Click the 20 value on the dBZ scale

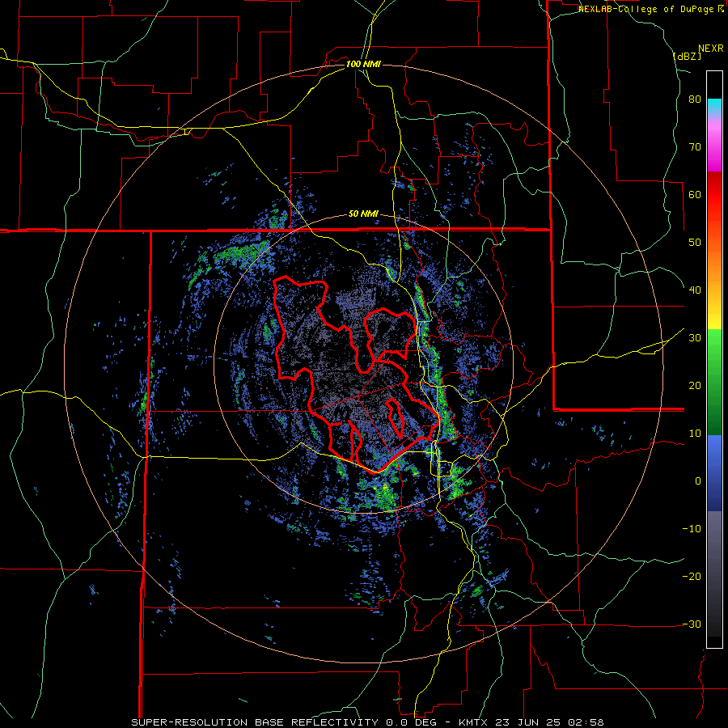click(x=695, y=386)
